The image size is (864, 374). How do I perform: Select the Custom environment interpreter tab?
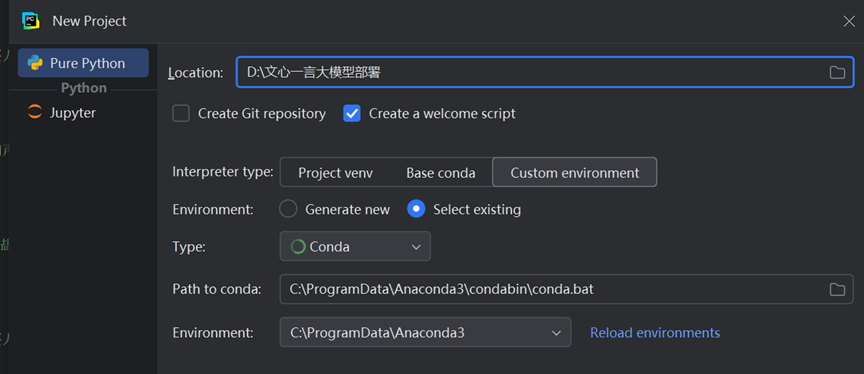point(575,172)
